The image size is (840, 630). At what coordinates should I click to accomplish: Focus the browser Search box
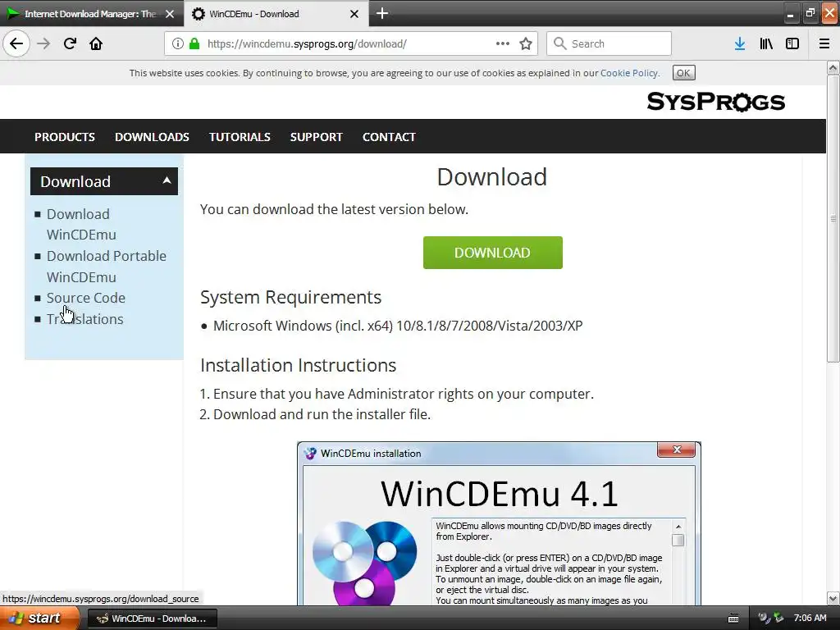(609, 43)
